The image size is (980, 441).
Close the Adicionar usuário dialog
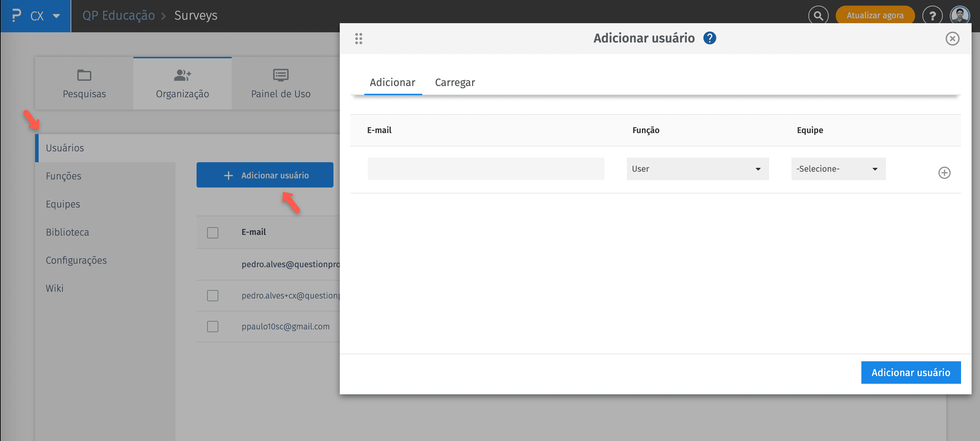pos(952,38)
